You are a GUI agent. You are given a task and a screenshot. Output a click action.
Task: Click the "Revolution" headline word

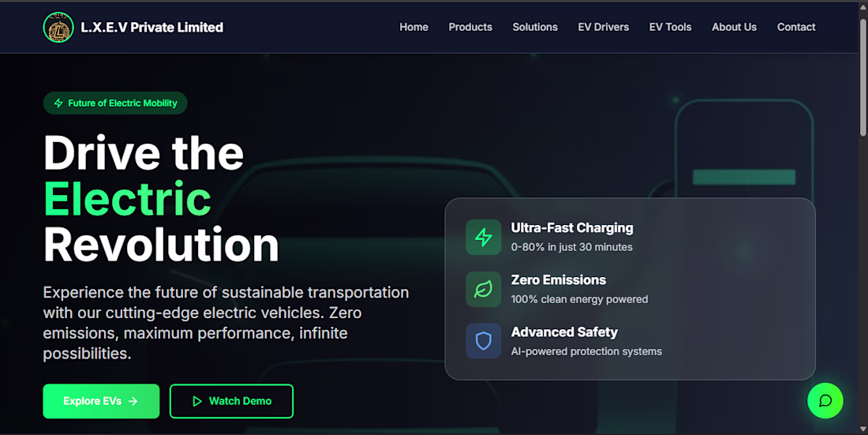161,245
